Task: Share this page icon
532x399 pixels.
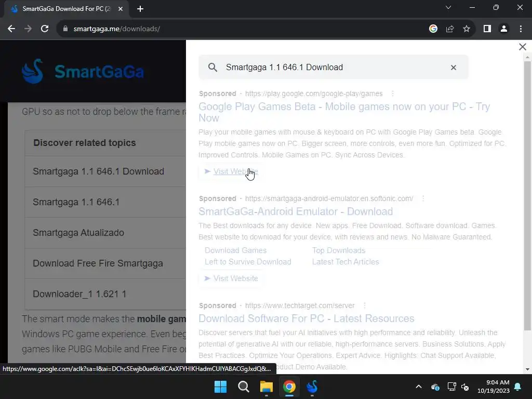Action: pyautogui.click(x=450, y=29)
